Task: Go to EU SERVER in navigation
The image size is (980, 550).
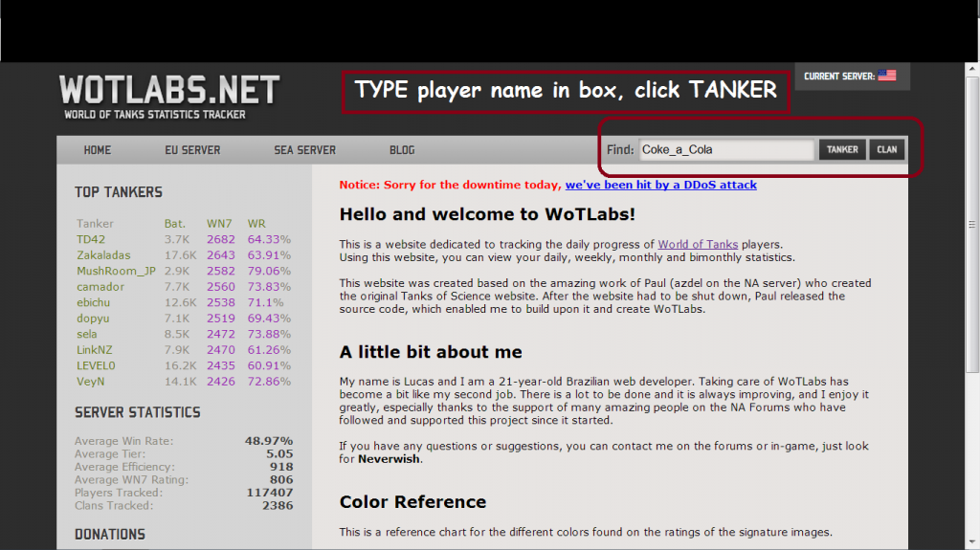Action: pos(192,150)
